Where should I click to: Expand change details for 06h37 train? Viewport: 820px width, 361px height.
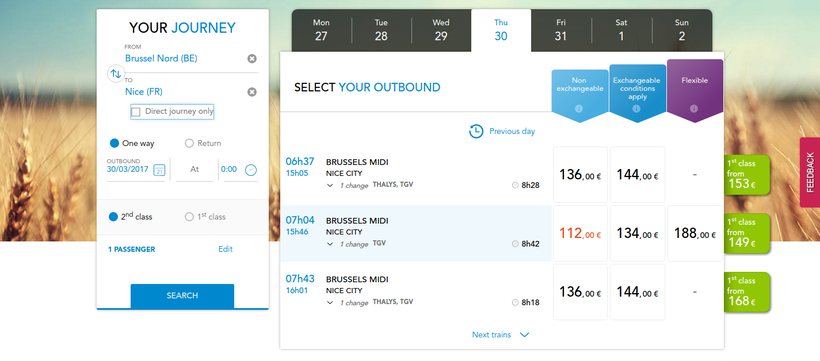[330, 185]
